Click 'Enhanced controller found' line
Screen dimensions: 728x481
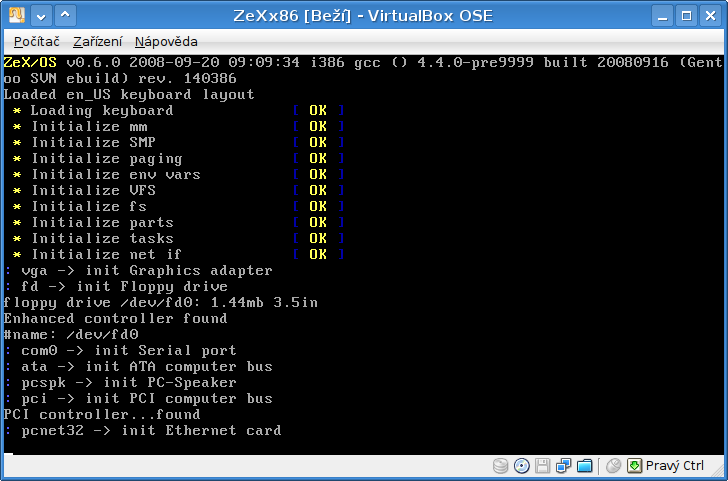(116, 318)
